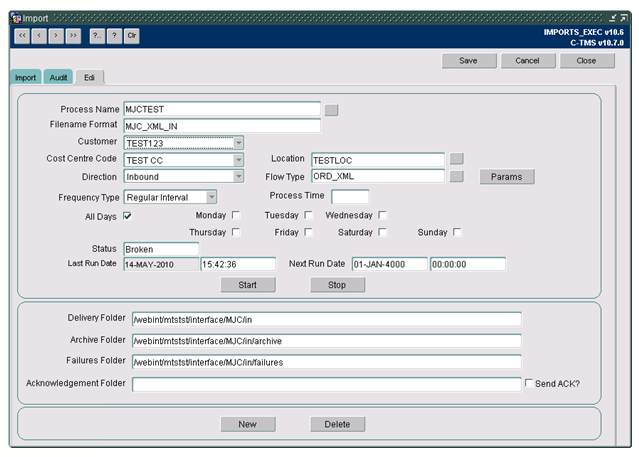Screen dimensions: 639x457
Task: Click the Start button
Action: click(248, 285)
